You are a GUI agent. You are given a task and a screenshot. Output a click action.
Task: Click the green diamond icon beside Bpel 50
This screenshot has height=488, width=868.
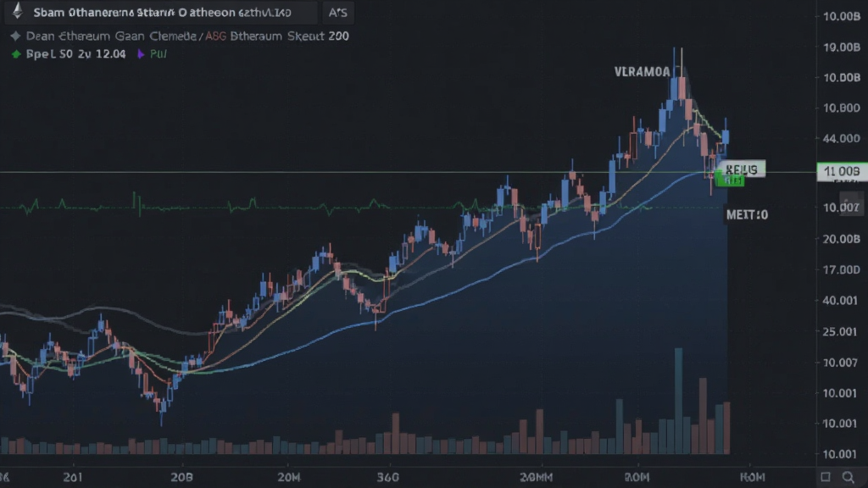[x=16, y=54]
